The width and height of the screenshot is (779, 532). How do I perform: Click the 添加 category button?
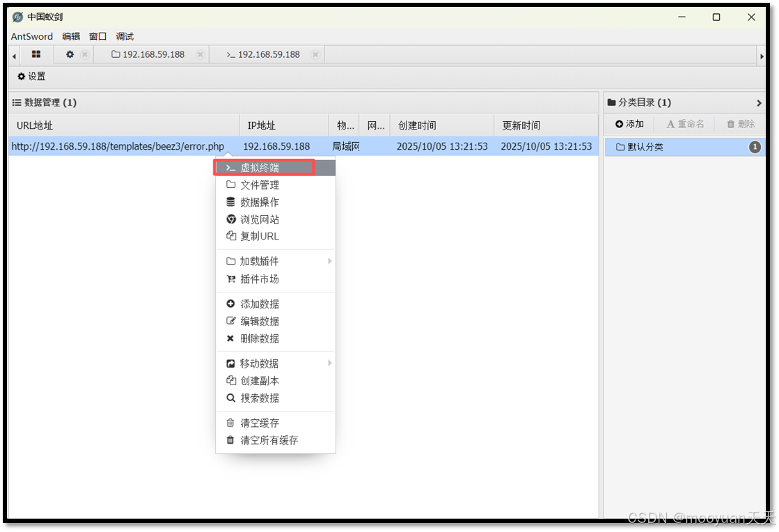click(629, 124)
